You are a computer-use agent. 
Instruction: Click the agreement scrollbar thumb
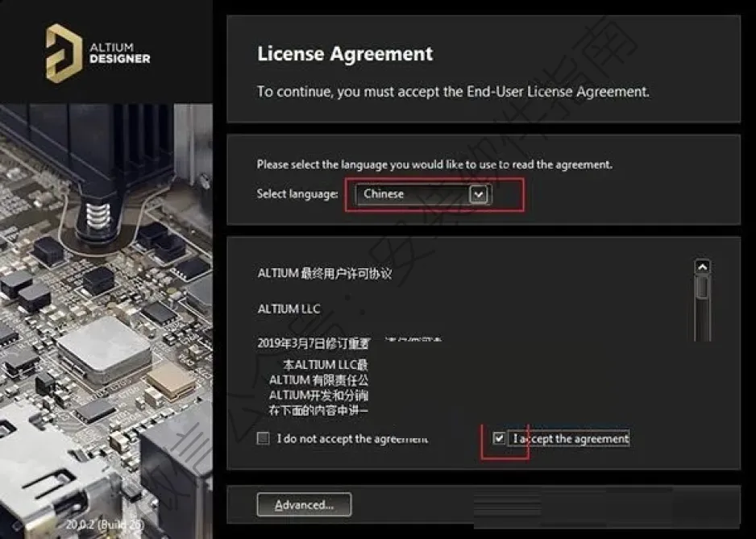click(703, 287)
